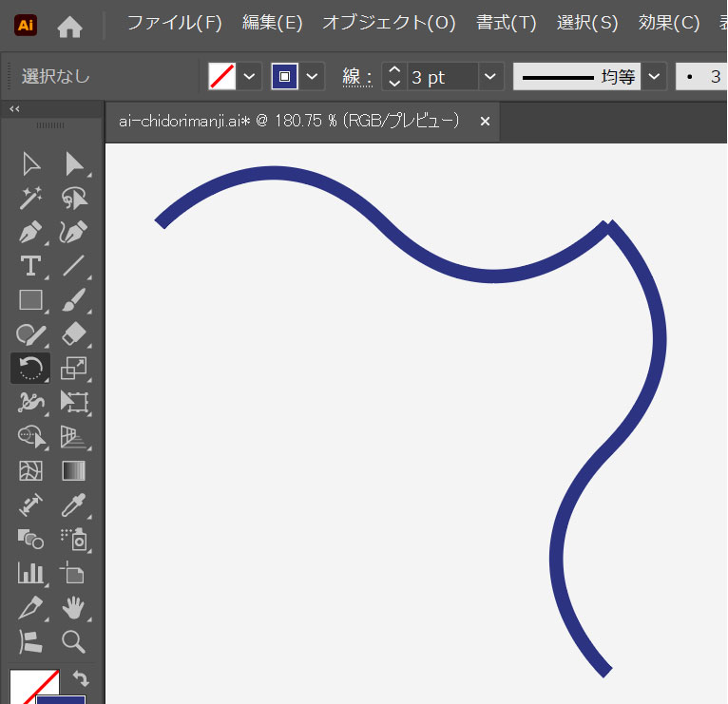Choose the Lasso tool

(x=74, y=198)
